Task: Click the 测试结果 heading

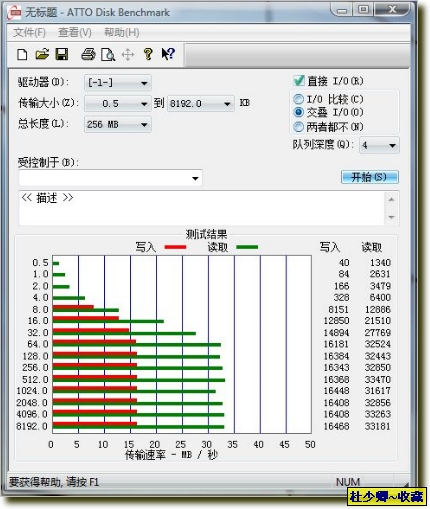Action: [x=206, y=234]
